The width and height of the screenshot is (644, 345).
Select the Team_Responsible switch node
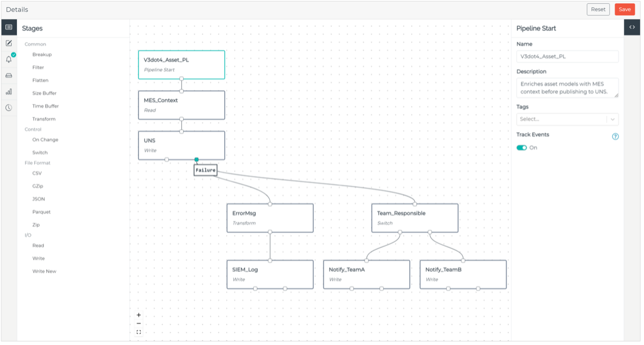[414, 218]
